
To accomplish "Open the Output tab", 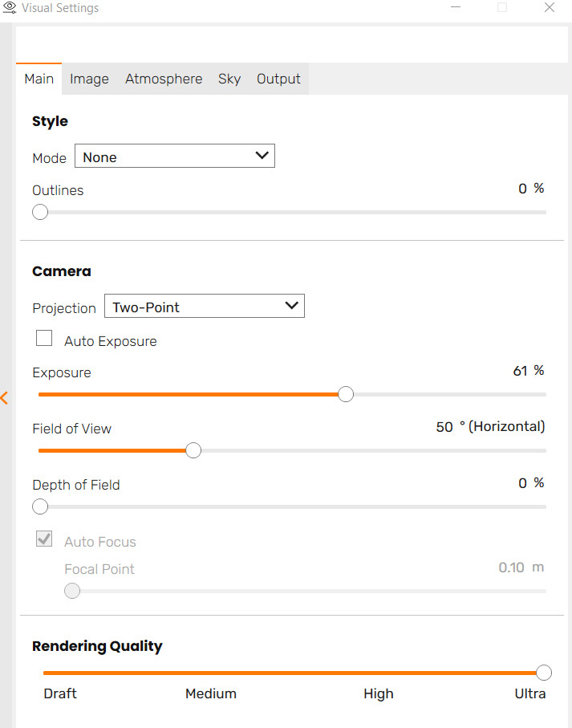I will pyautogui.click(x=278, y=79).
